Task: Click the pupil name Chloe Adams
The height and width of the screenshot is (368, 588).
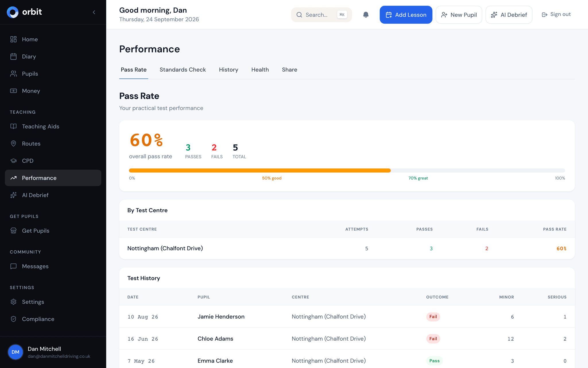Action: point(215,339)
